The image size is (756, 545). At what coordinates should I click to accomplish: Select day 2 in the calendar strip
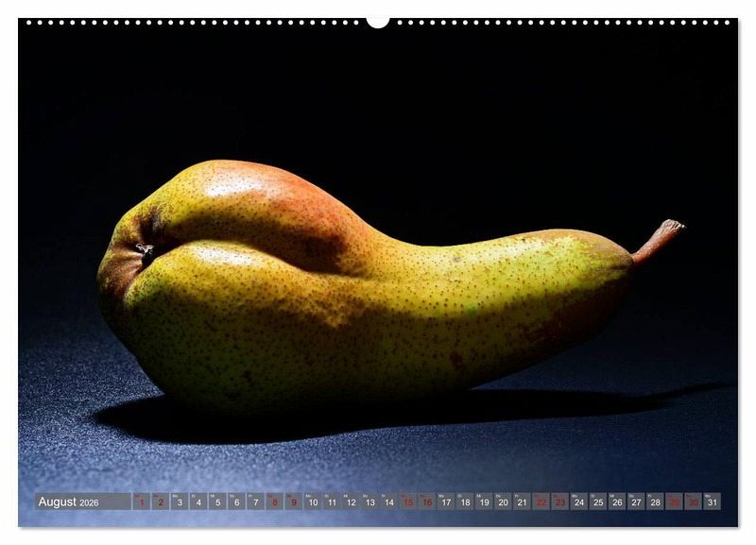tap(161, 502)
